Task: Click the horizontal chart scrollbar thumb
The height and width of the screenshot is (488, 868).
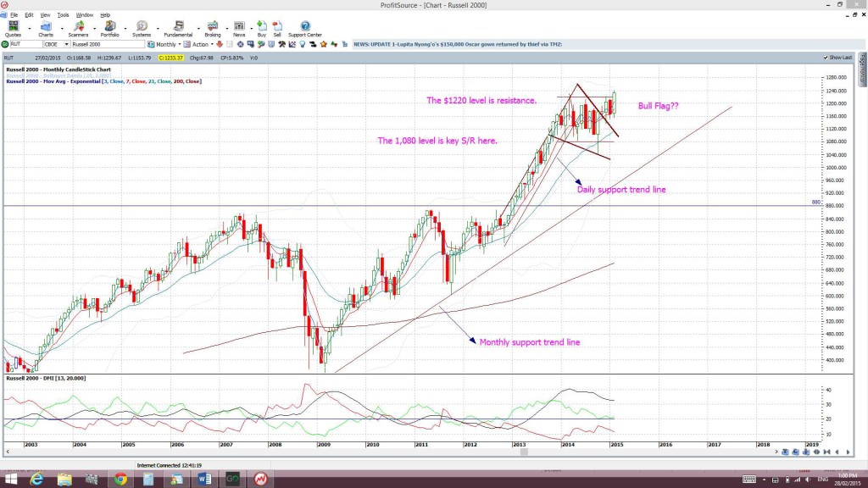Action: (524, 452)
